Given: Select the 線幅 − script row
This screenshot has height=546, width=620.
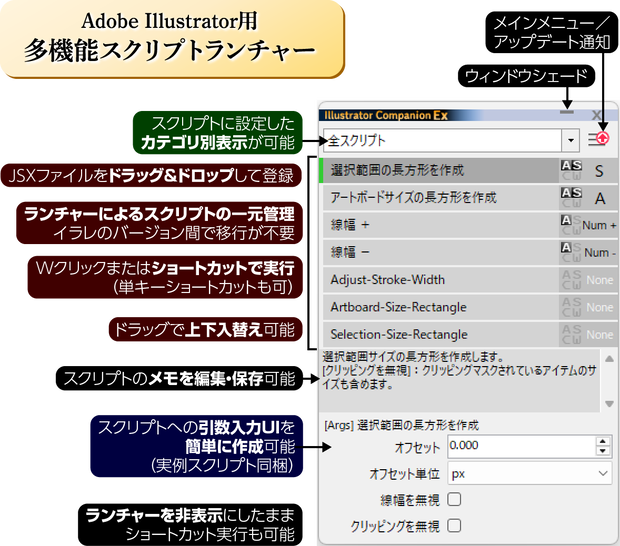Looking at the screenshot, I should (440, 252).
